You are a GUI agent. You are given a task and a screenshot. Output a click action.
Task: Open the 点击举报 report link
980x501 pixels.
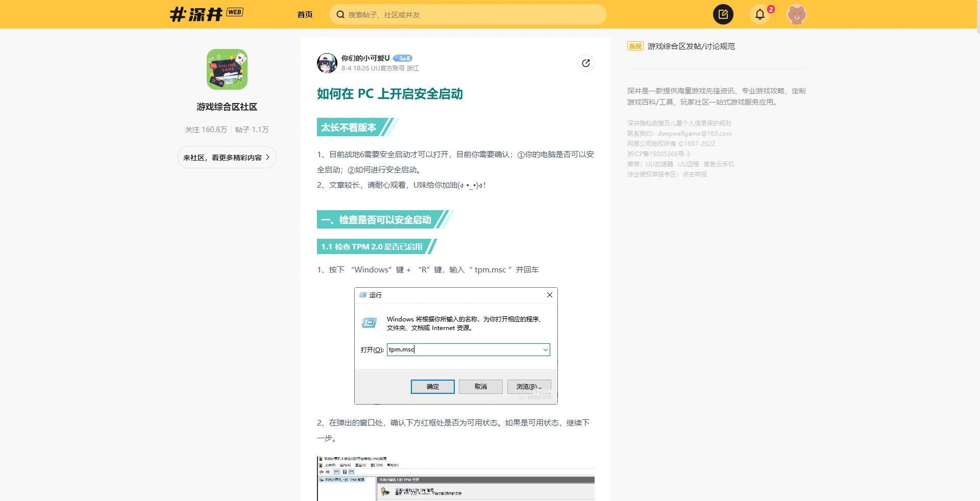[x=695, y=174]
